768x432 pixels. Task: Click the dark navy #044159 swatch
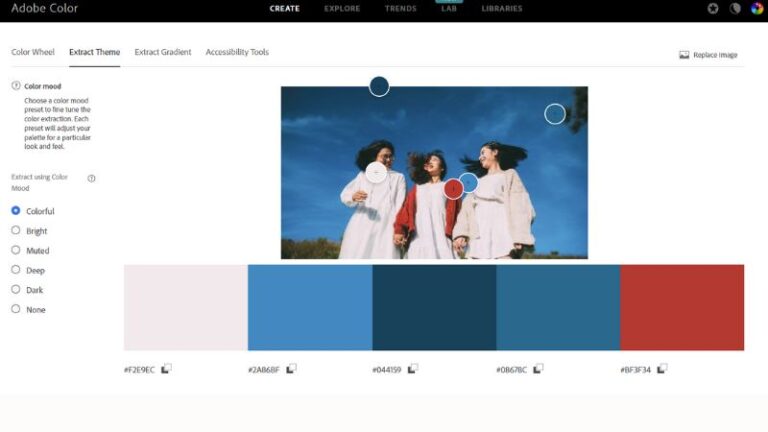tap(434, 308)
